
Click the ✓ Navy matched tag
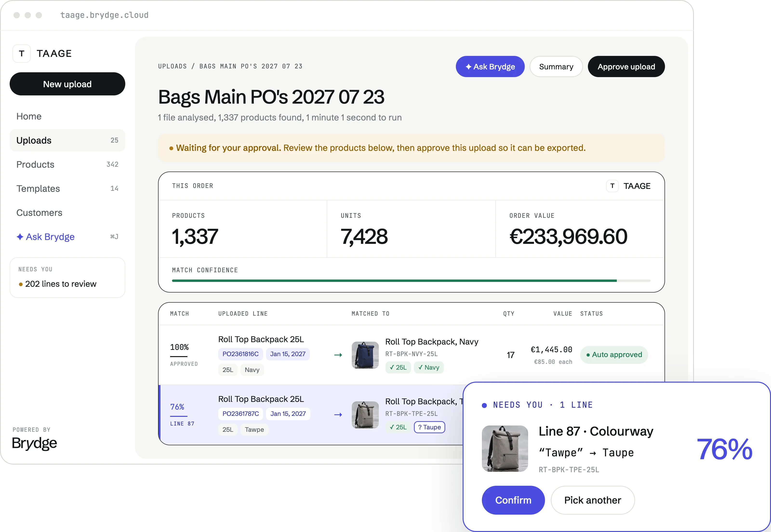[x=428, y=367]
